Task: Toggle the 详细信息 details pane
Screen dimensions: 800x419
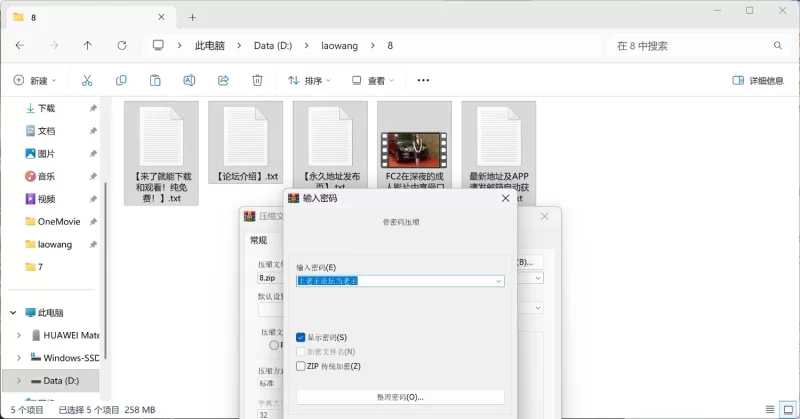Action: (758, 80)
